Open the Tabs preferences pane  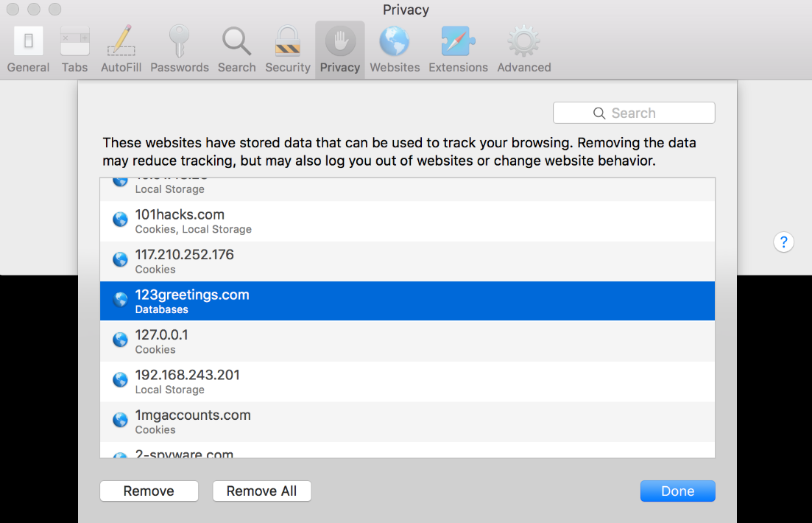tap(74, 50)
